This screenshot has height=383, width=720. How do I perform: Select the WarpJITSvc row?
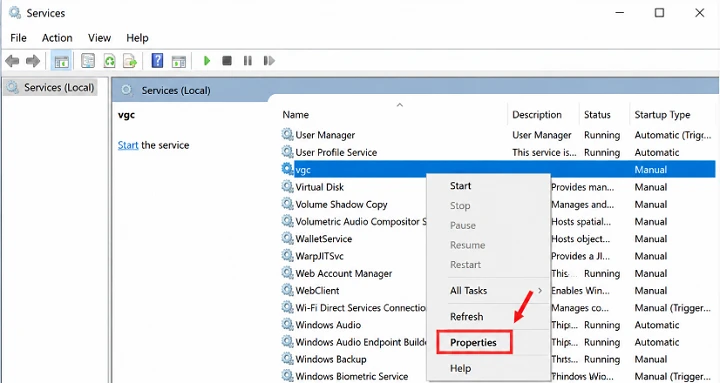(x=354, y=256)
